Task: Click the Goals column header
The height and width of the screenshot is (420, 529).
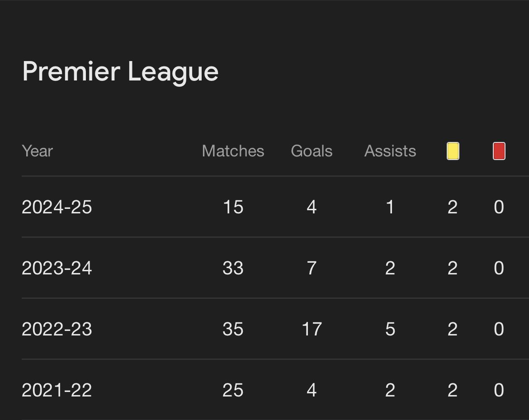Action: click(x=312, y=151)
